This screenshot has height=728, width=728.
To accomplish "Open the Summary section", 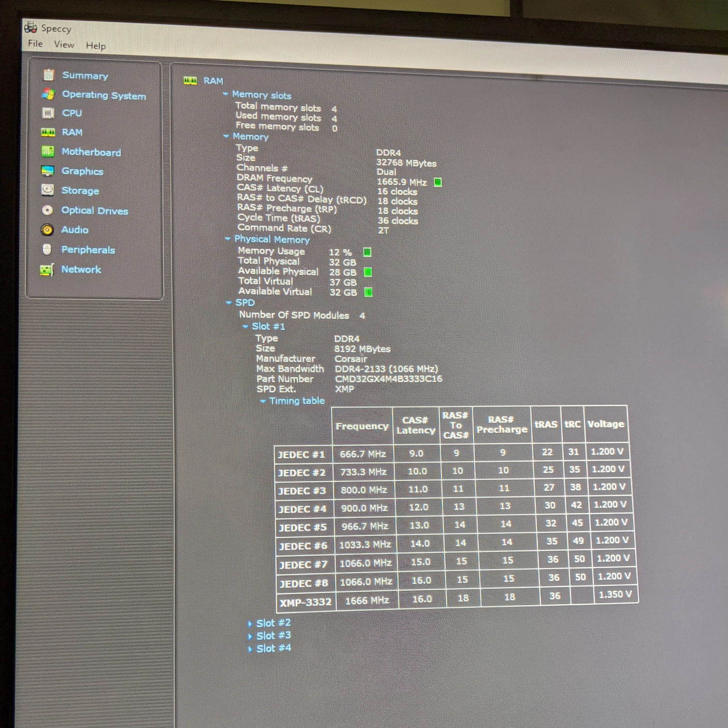I will pos(85,76).
